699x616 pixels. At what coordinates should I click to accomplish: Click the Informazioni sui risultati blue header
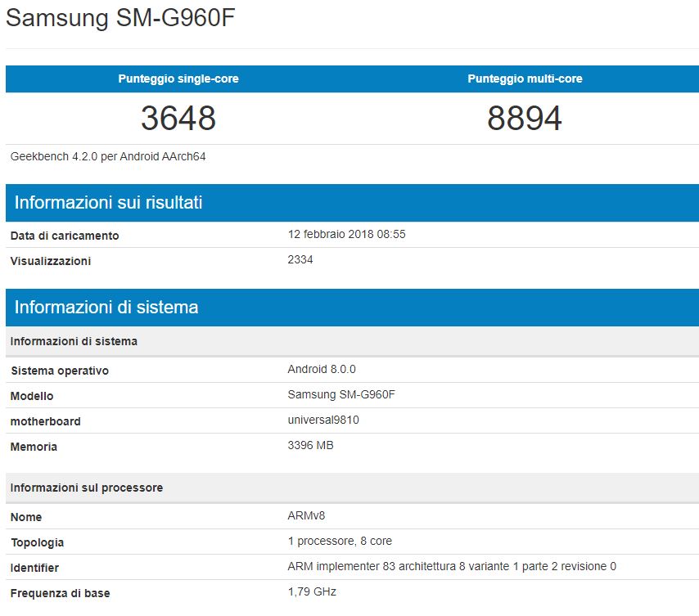[x=108, y=202]
